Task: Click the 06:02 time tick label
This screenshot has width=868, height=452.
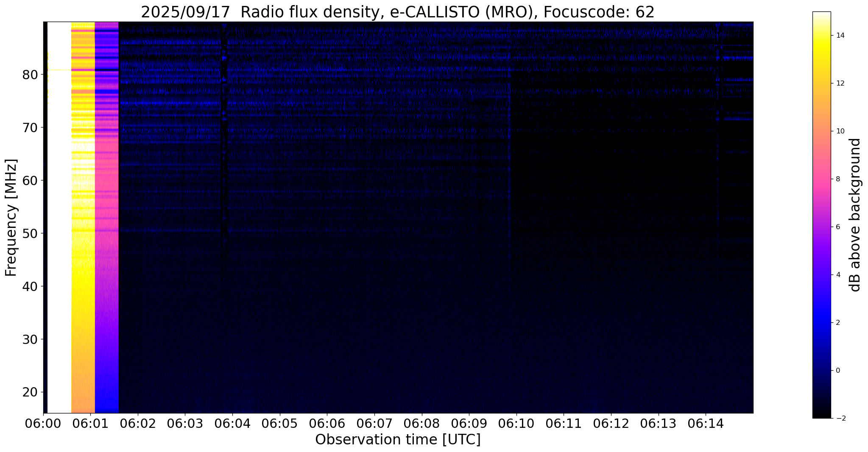Action: [x=138, y=423]
